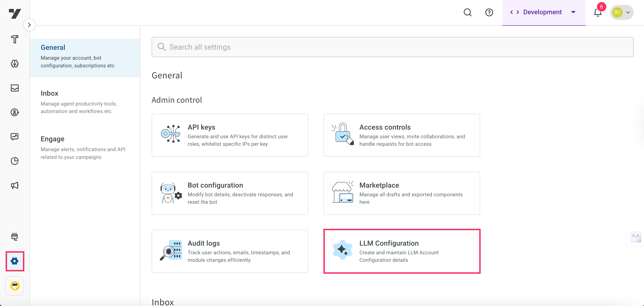Click the Yellow.ai logo icon
This screenshot has width=644, height=306.
[15, 14]
